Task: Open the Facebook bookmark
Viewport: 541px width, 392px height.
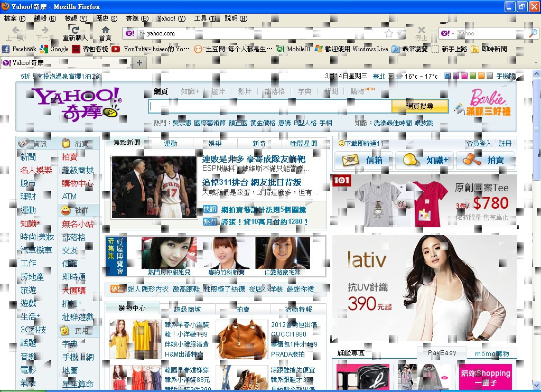Action: [x=19, y=49]
